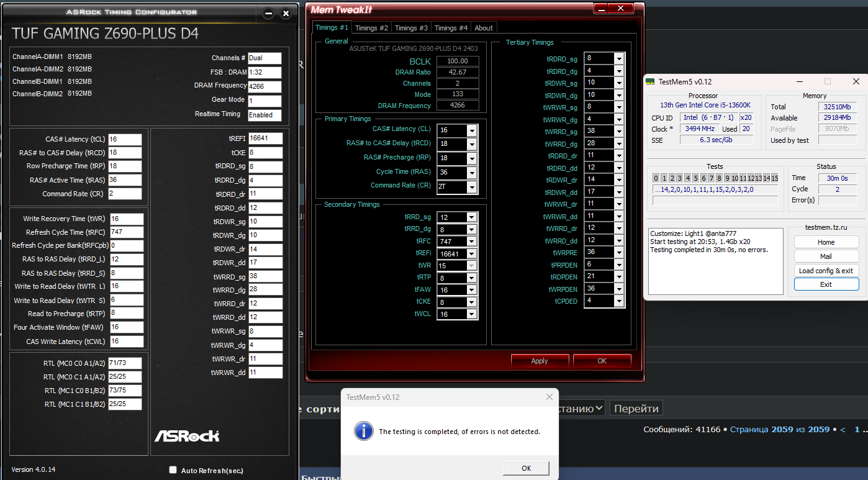
Task: Click the Перейти button on the forum page
Action: click(x=636, y=408)
